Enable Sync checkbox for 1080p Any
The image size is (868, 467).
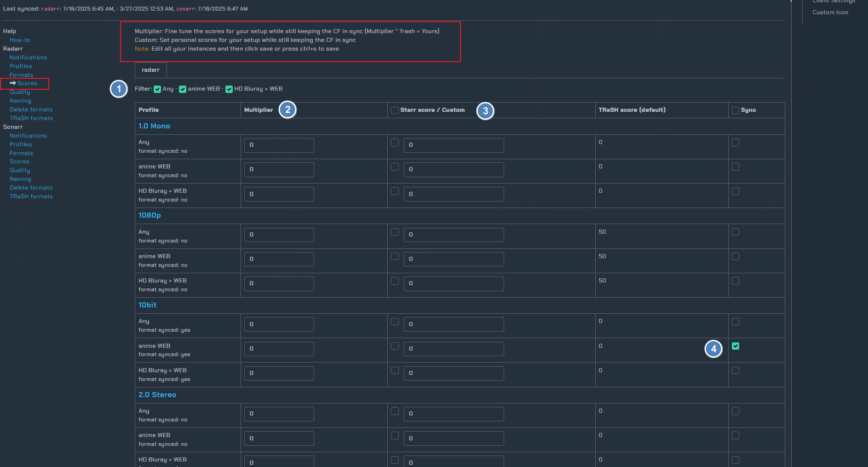pyautogui.click(x=736, y=232)
